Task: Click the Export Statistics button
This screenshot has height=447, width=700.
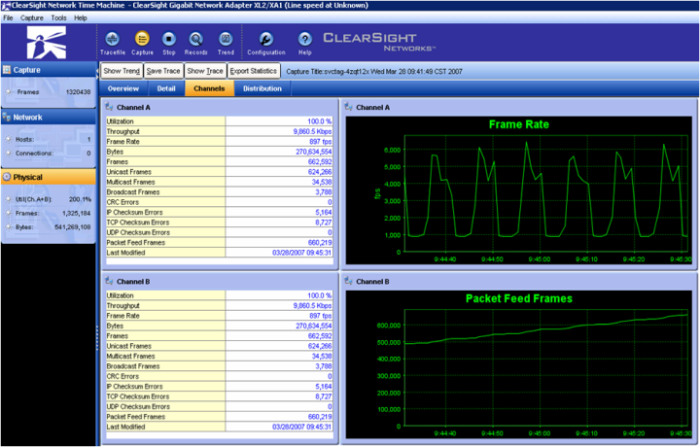Action: (x=254, y=71)
